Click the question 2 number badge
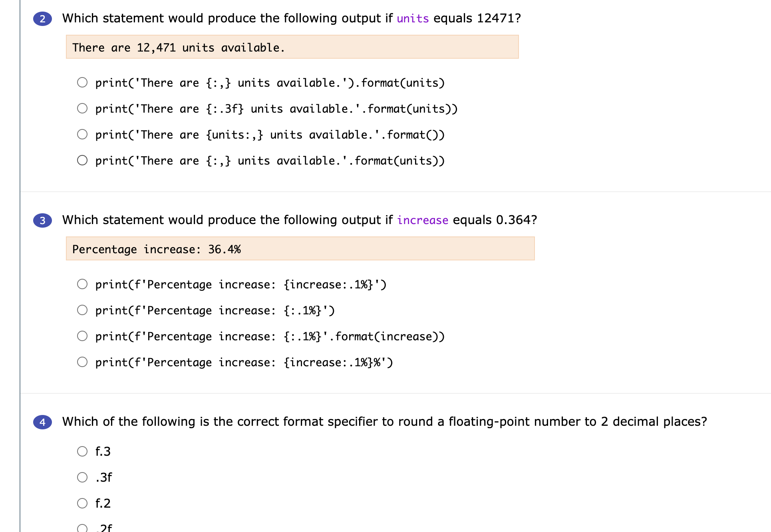This screenshot has width=771, height=532. click(x=42, y=19)
